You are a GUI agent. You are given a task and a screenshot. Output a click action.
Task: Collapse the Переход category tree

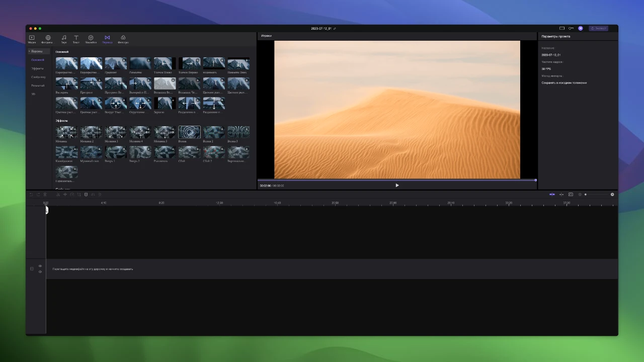click(29, 51)
